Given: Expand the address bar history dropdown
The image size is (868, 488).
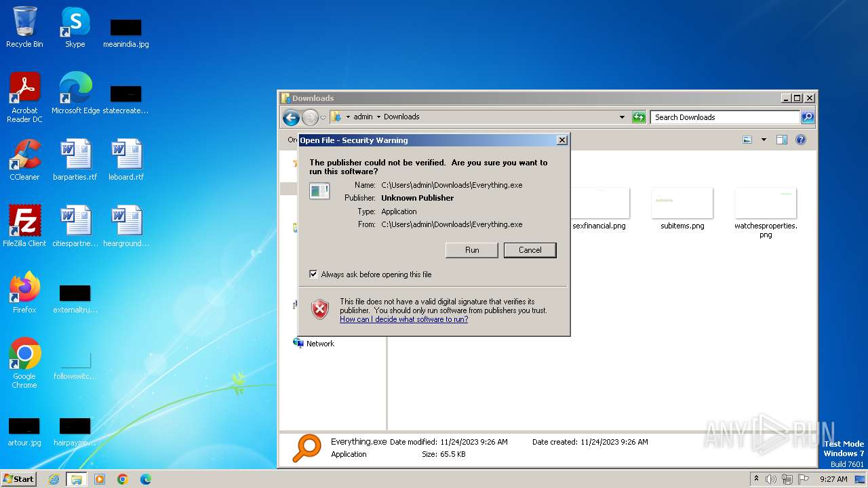Looking at the screenshot, I should [622, 117].
